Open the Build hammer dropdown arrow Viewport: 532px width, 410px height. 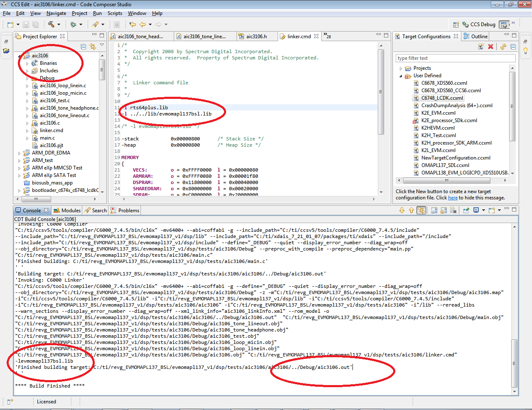click(x=59, y=25)
